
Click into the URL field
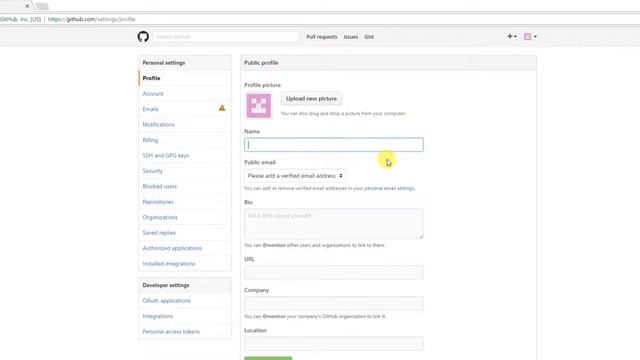pos(333,273)
